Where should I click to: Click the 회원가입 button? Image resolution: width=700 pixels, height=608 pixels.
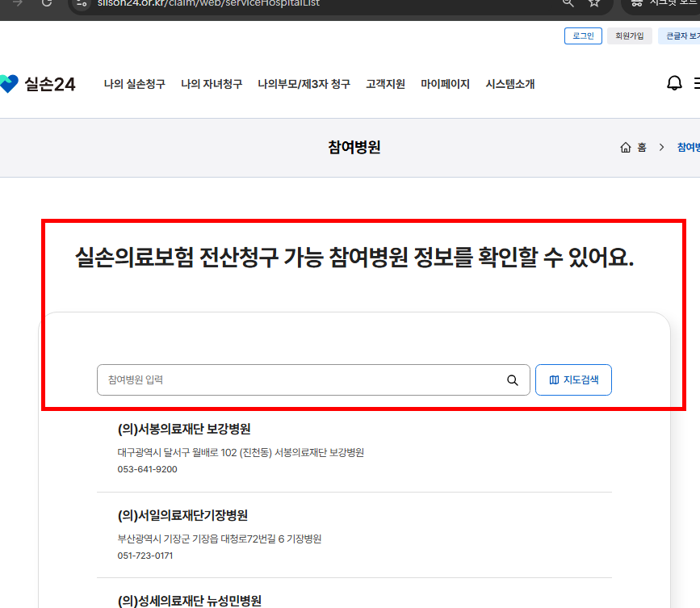coord(630,36)
